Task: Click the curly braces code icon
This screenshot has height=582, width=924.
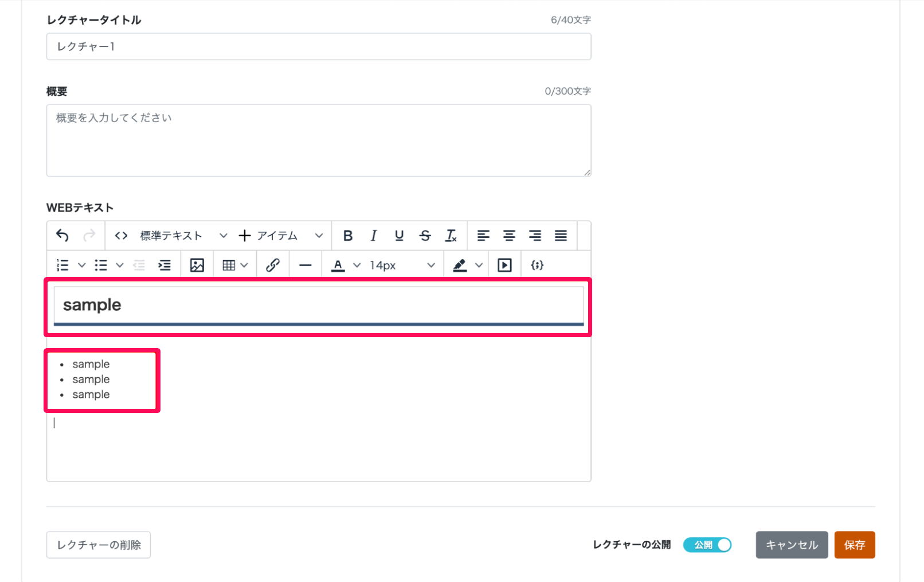Action: [537, 265]
